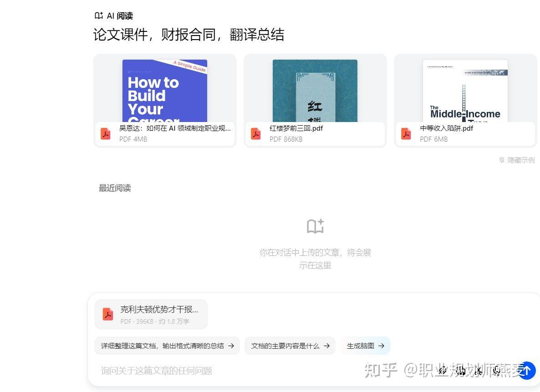
Task: Click arrow on the 详细整理这篇文档 chip
Action: [231, 346]
